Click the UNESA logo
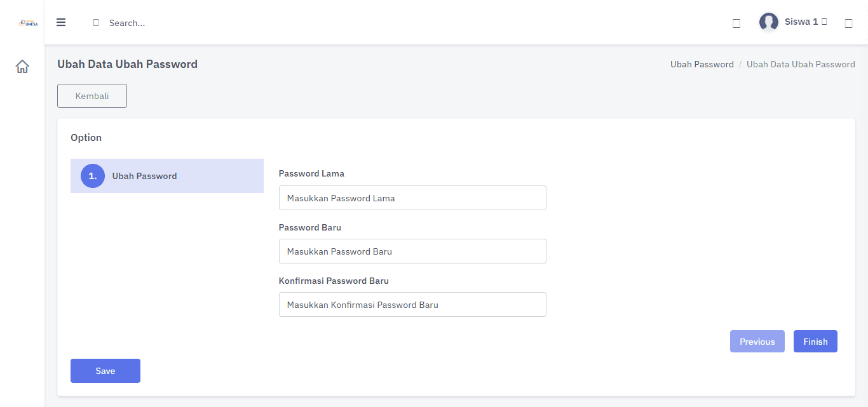Image resolution: width=868 pixels, height=407 pixels. click(29, 23)
